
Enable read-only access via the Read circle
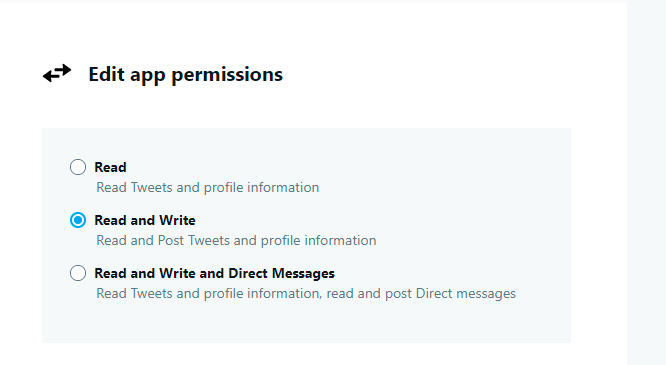(x=78, y=167)
